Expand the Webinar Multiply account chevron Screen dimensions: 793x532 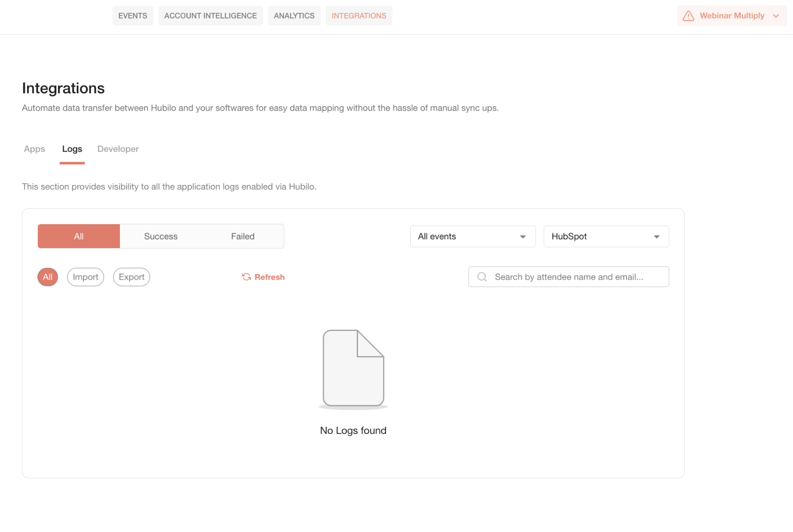coord(776,16)
